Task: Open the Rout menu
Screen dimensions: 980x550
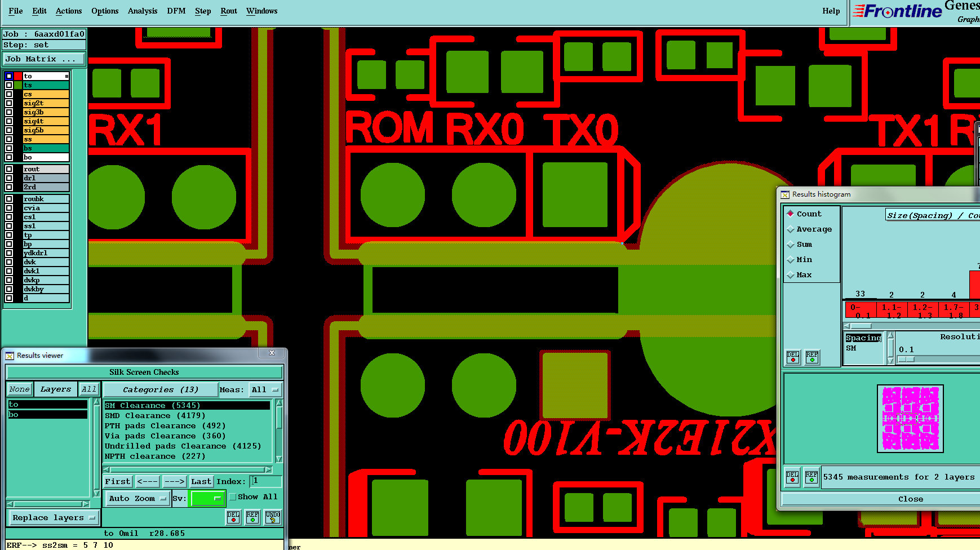Action: click(x=229, y=11)
